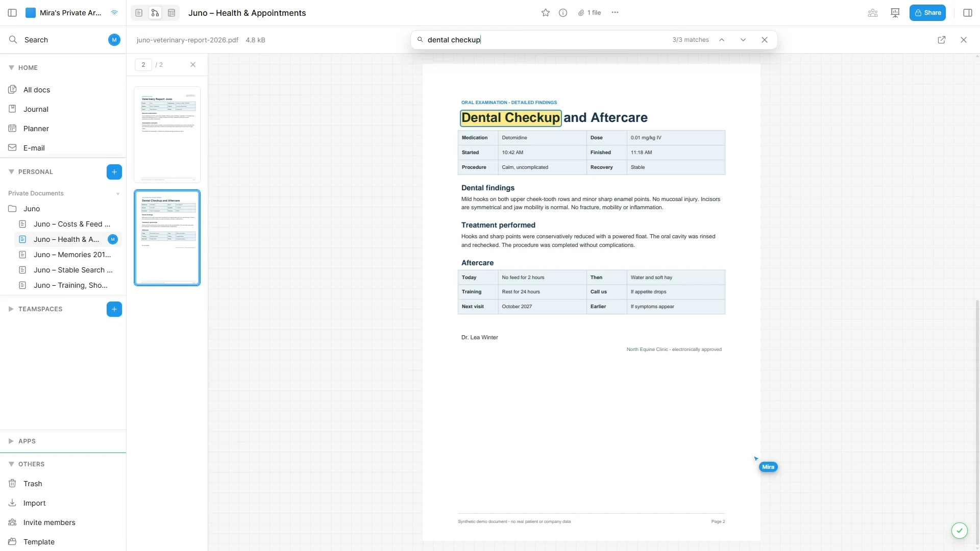Open the collaborators icon in header
The width and height of the screenshot is (980, 551).
tap(873, 13)
